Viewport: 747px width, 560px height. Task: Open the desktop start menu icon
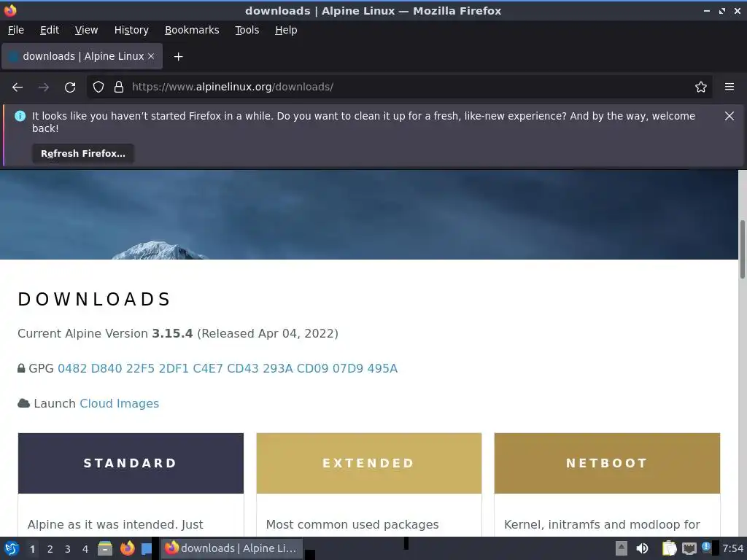point(12,548)
